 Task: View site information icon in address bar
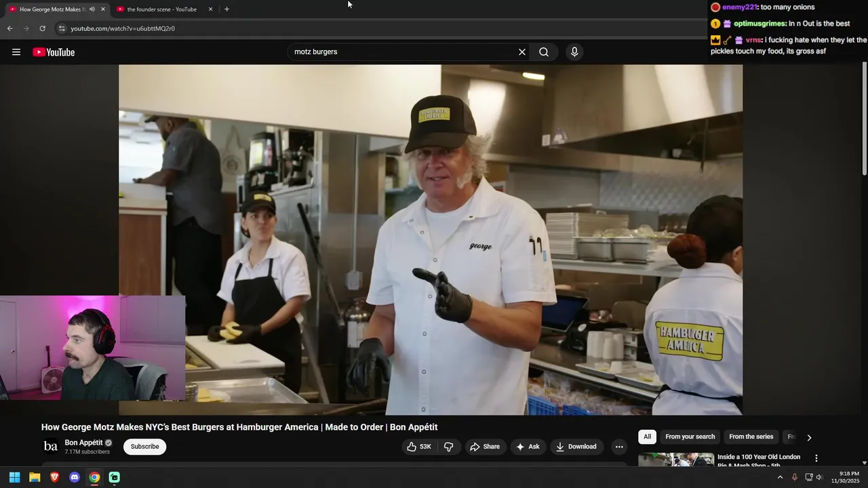(62, 28)
